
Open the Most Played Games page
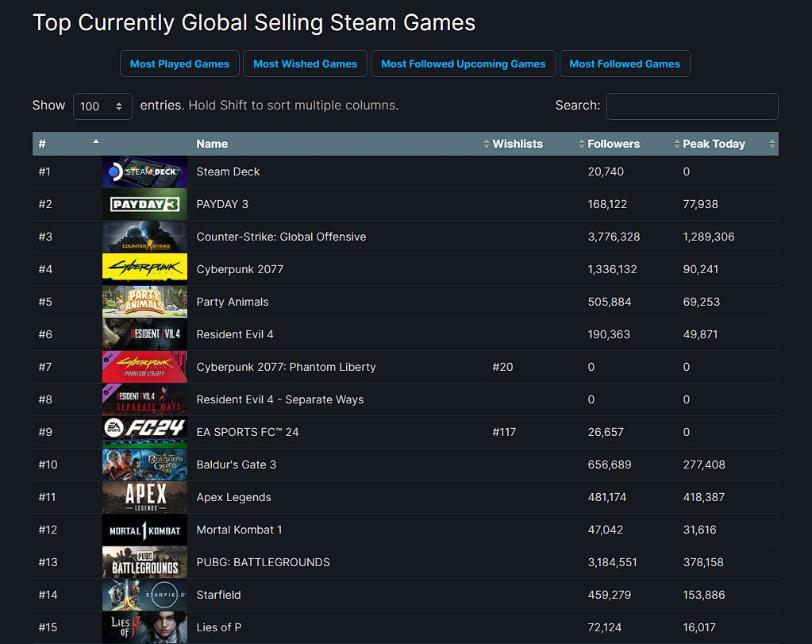(179, 64)
